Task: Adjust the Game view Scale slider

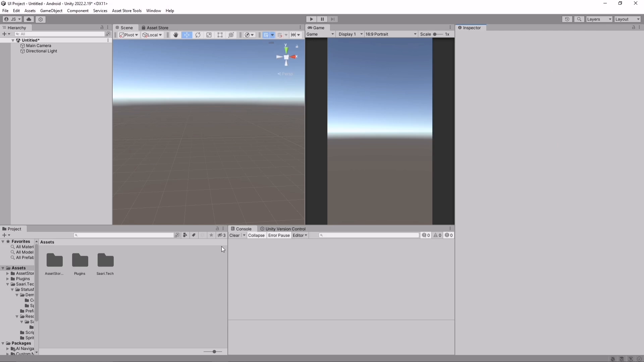Action: (x=437, y=34)
